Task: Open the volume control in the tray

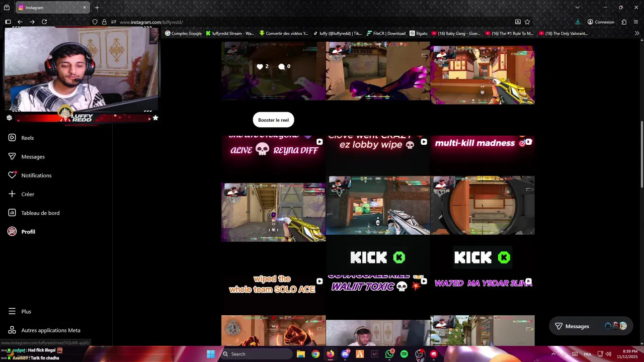Action: click(609, 354)
